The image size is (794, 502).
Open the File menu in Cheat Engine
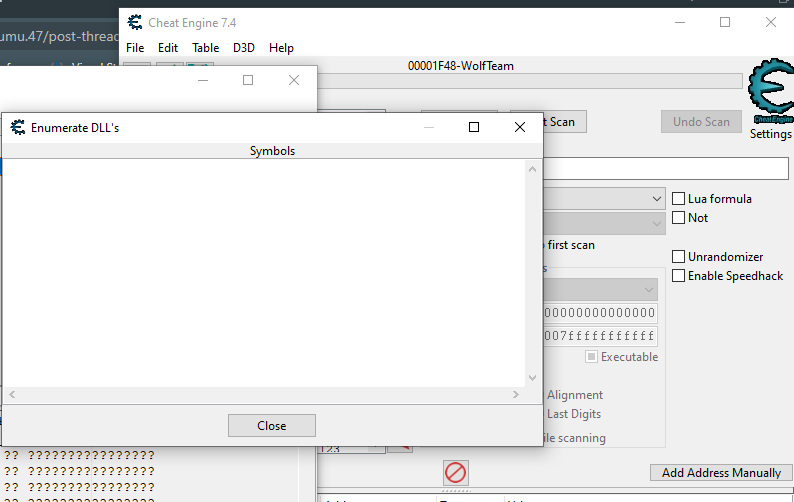tap(135, 48)
